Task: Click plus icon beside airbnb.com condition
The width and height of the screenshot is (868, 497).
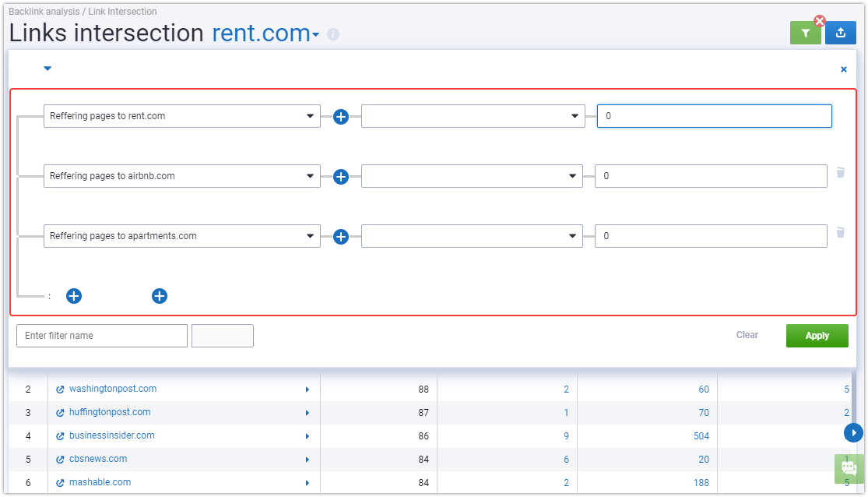Action: click(341, 177)
